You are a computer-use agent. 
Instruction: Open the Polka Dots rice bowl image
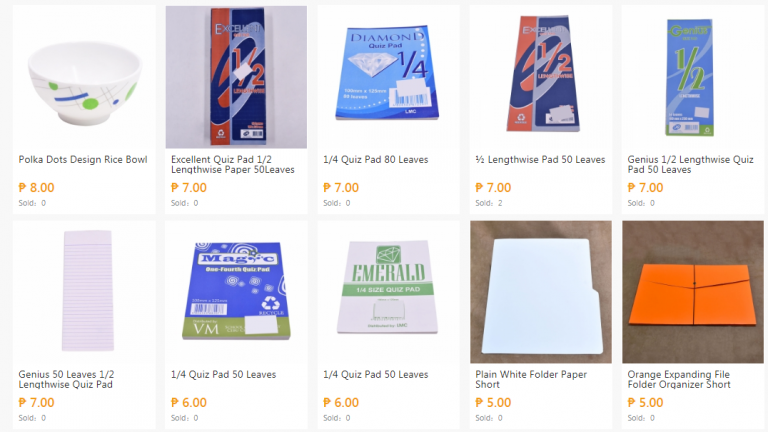coord(84,77)
